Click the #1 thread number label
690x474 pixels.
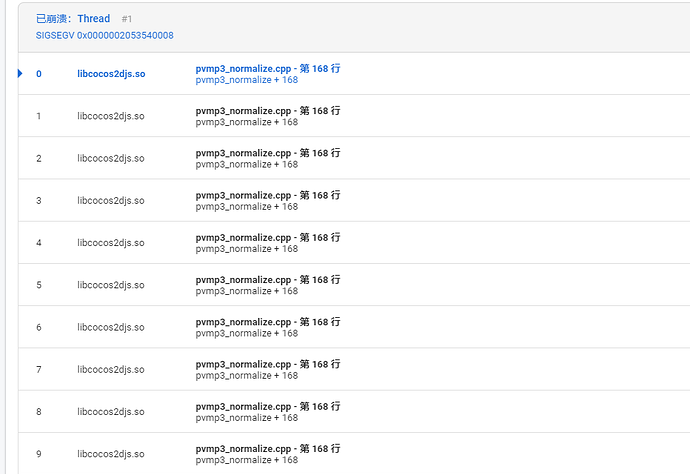(x=127, y=19)
